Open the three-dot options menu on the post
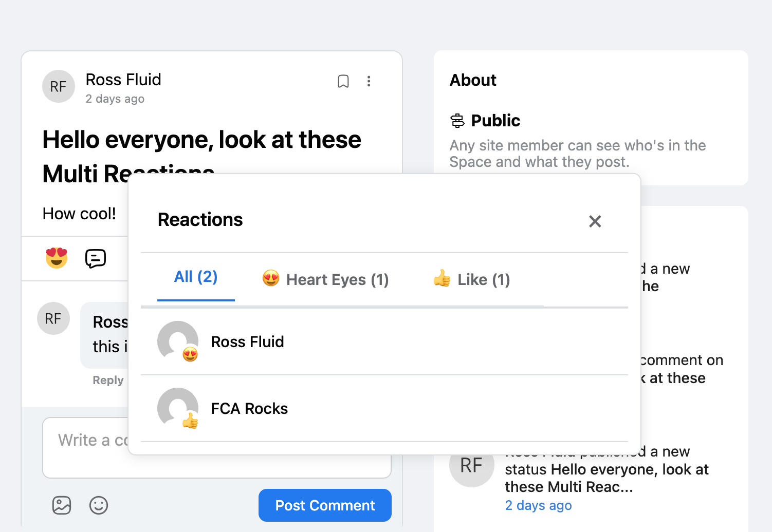This screenshot has height=532, width=772. point(369,81)
